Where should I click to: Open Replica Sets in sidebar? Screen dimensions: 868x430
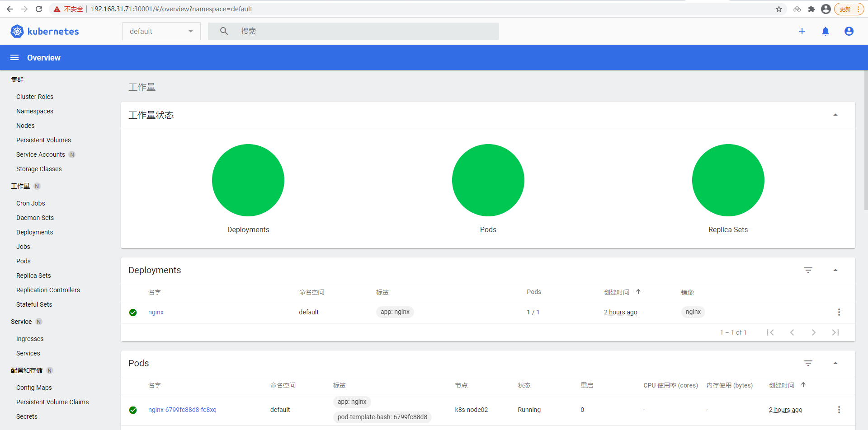(x=33, y=276)
